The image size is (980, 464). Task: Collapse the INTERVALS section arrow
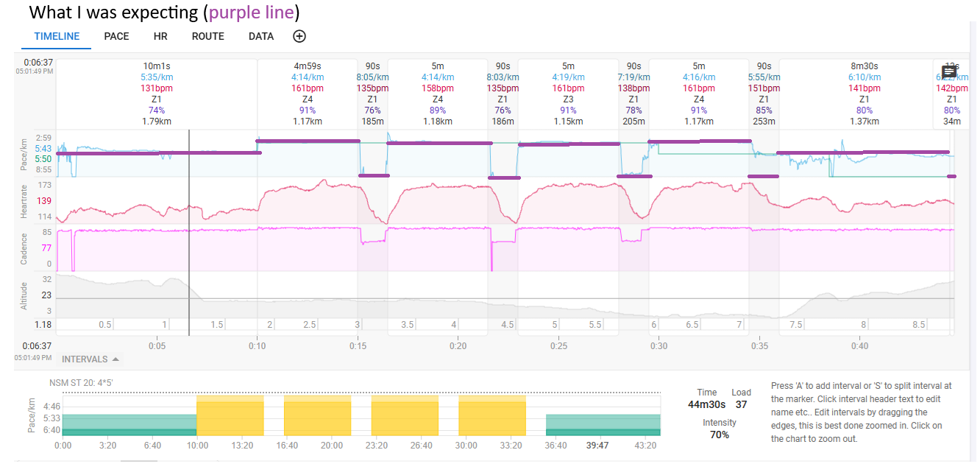point(116,359)
